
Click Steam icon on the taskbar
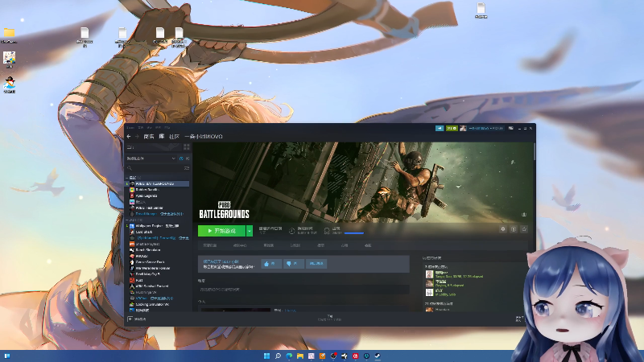(x=378, y=356)
